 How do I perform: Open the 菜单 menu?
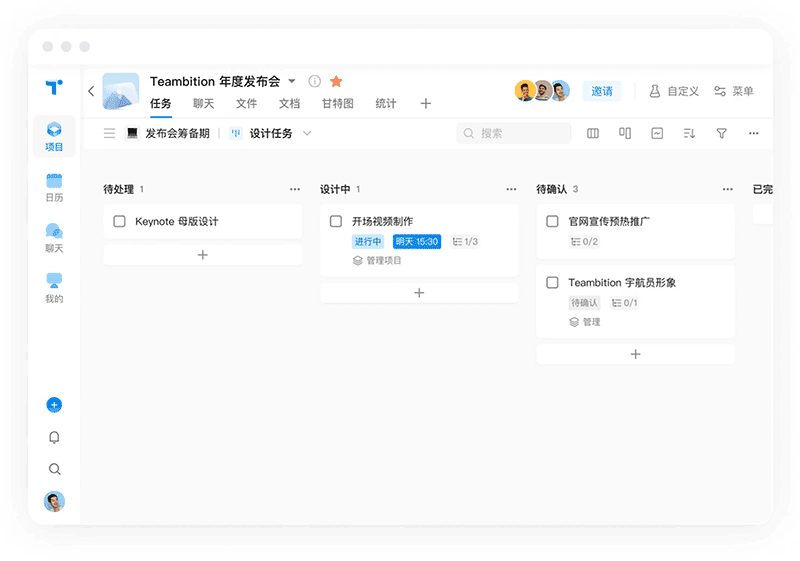pyautogui.click(x=734, y=91)
